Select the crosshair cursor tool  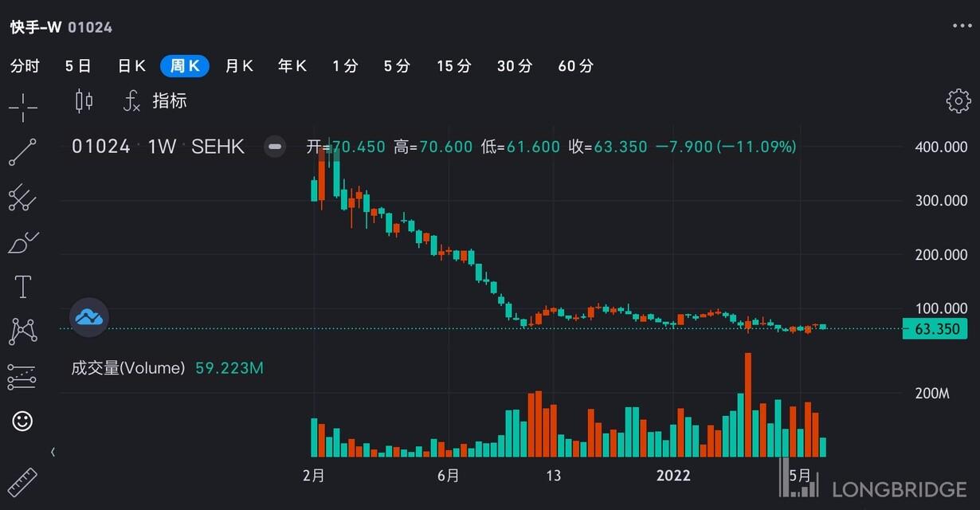coord(23,108)
